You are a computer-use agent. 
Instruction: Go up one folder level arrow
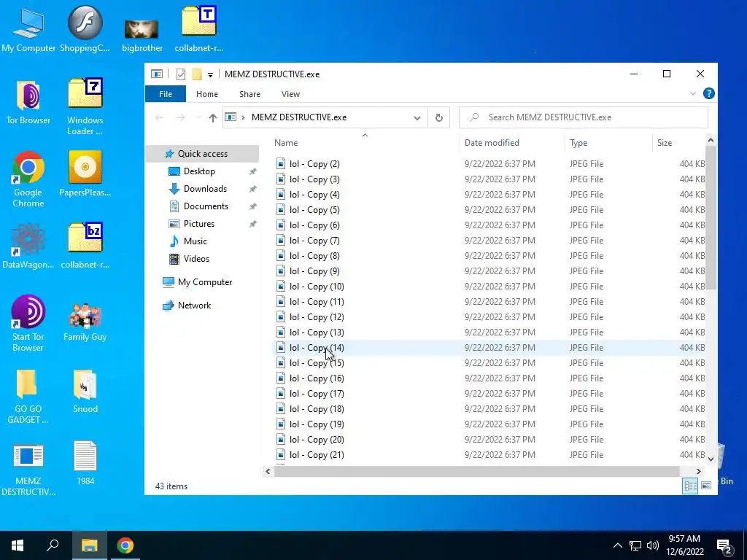click(212, 117)
